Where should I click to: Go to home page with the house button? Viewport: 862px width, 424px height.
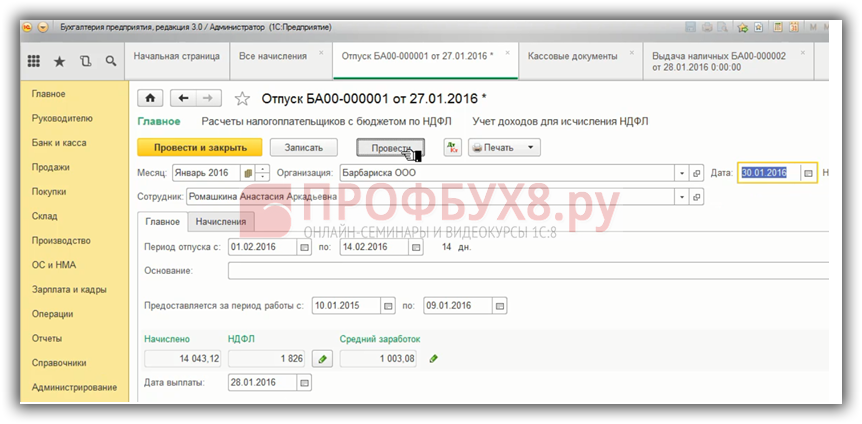(x=150, y=98)
